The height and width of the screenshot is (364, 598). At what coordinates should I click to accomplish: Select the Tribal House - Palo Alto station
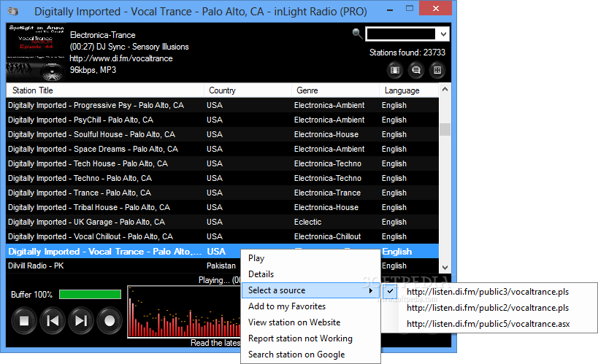[223, 207]
